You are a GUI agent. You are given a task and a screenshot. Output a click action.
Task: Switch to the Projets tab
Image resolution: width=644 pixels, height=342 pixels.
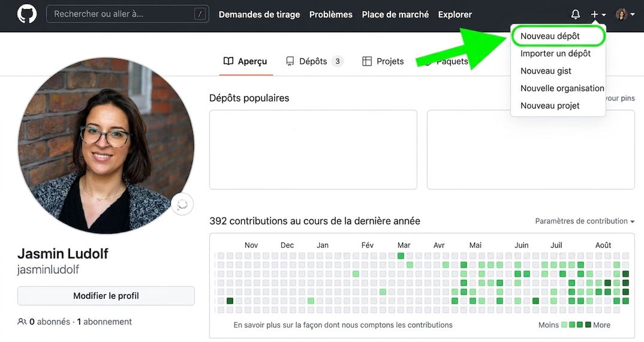[383, 61]
